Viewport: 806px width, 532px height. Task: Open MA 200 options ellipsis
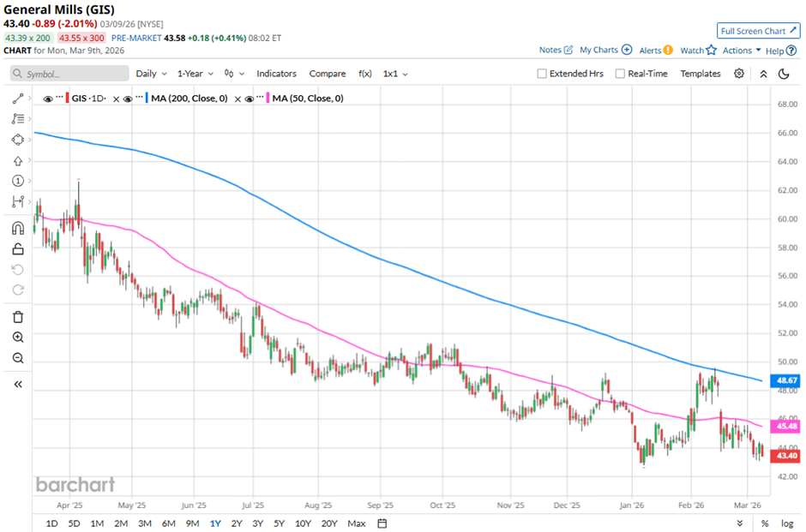[139, 97]
